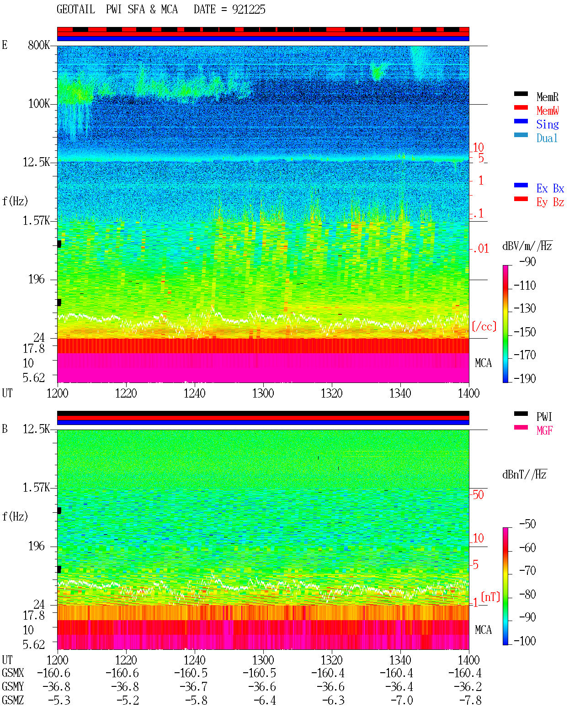Click the black MemR legend swatch
The image size is (585, 728).
coord(521,94)
